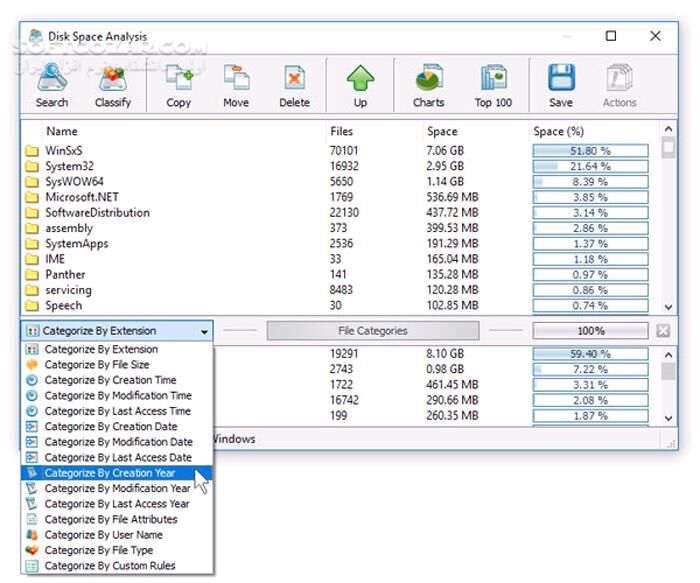
Task: Open the Charts view
Action: pos(428,84)
